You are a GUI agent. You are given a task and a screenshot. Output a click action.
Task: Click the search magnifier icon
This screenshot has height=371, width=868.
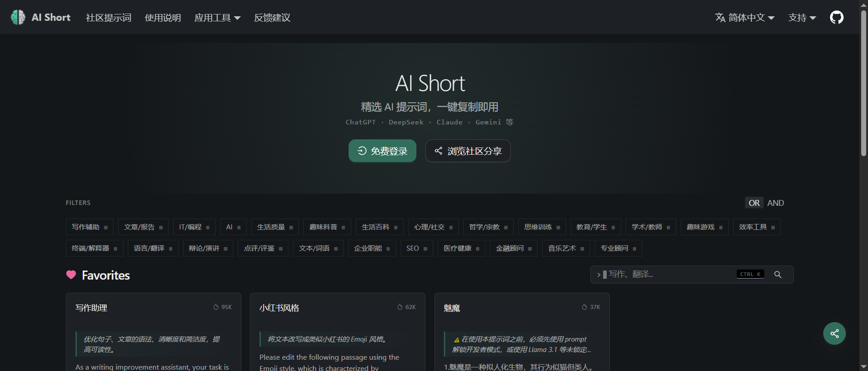pyautogui.click(x=778, y=275)
